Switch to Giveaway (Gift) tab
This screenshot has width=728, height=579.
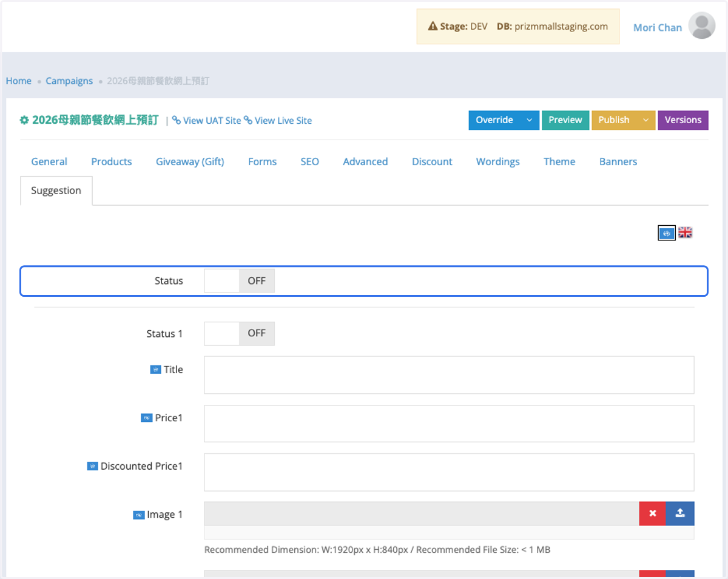tap(190, 161)
